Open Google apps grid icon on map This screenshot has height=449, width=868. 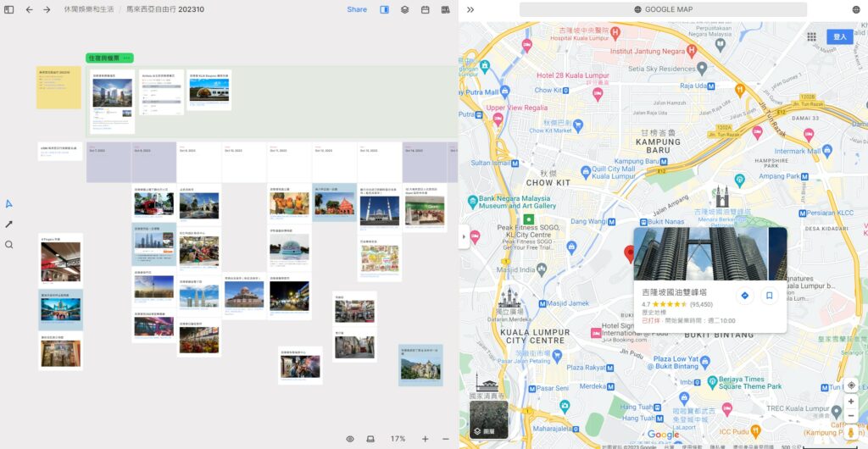click(811, 36)
